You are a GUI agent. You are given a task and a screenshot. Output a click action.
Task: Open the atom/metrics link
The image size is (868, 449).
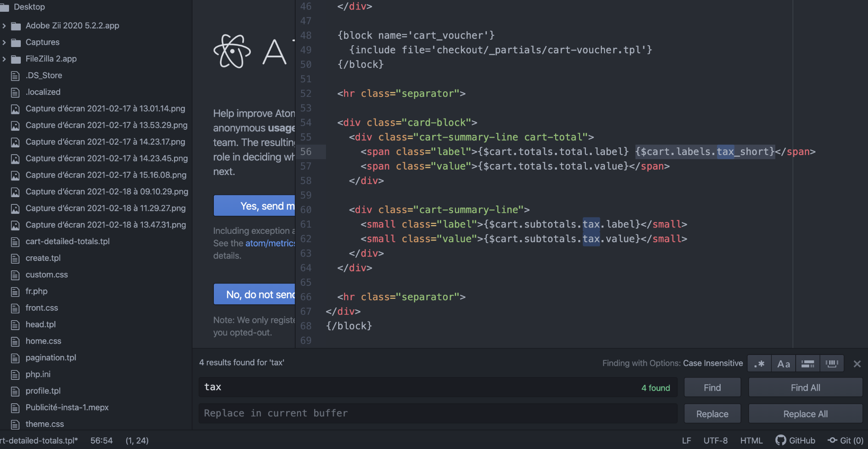[270, 243]
